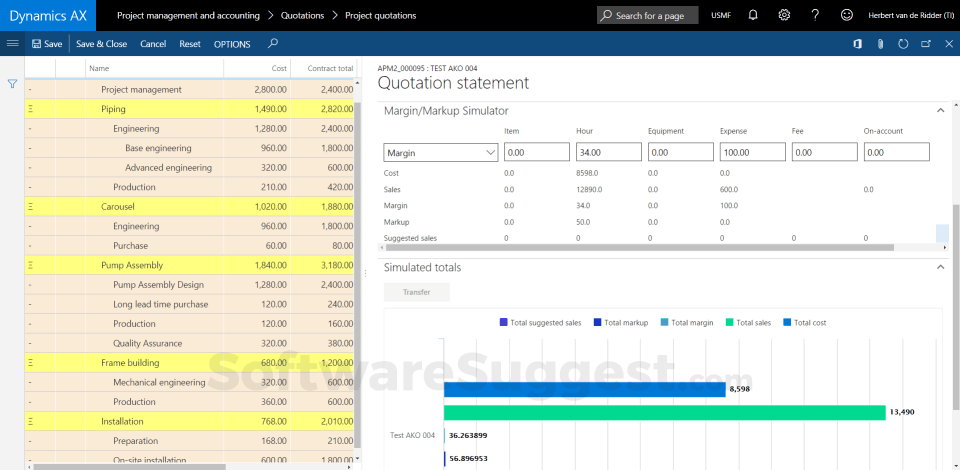Click the notifications bell icon
960x470 pixels.
tap(753, 15)
